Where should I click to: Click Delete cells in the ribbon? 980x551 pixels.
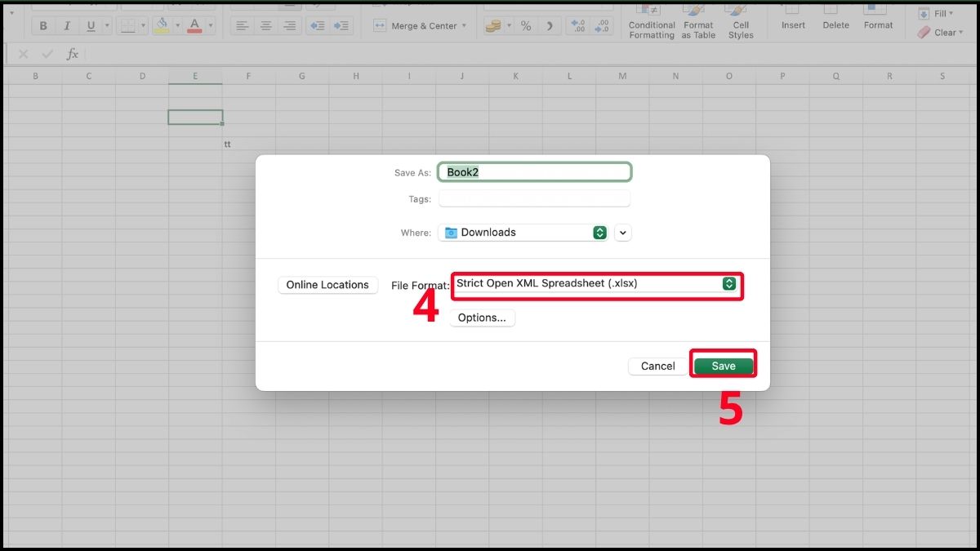pyautogui.click(x=835, y=18)
